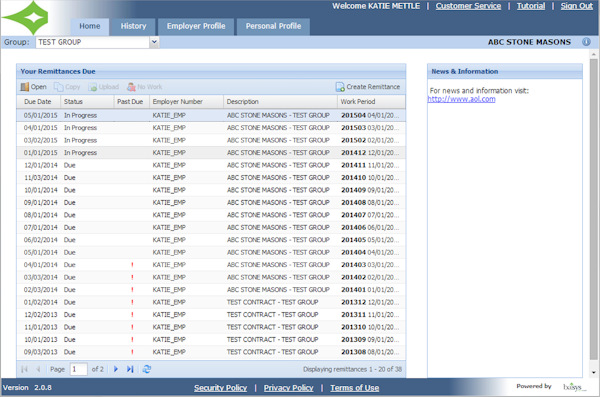Open the selected remittance with Open button
Image resolution: width=600 pixels, height=397 pixels.
coord(33,87)
